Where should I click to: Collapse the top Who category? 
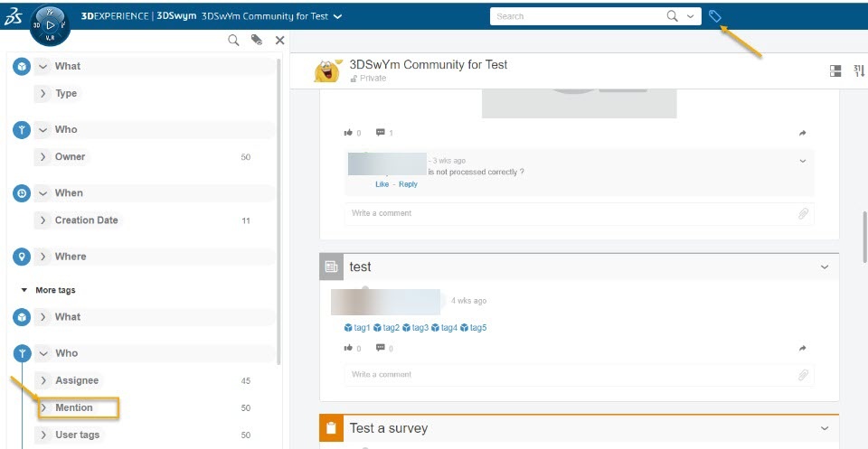43,130
